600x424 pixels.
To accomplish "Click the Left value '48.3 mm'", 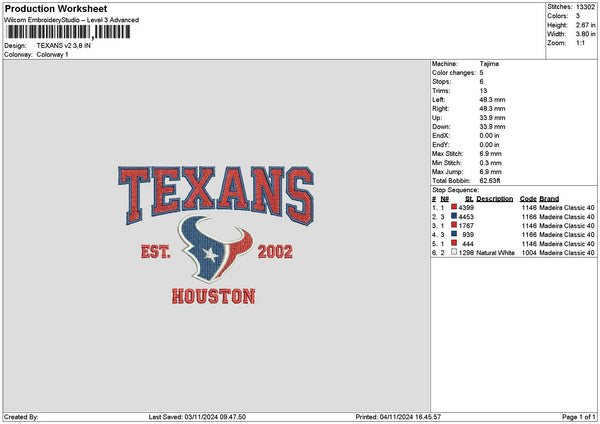I will [x=492, y=100].
